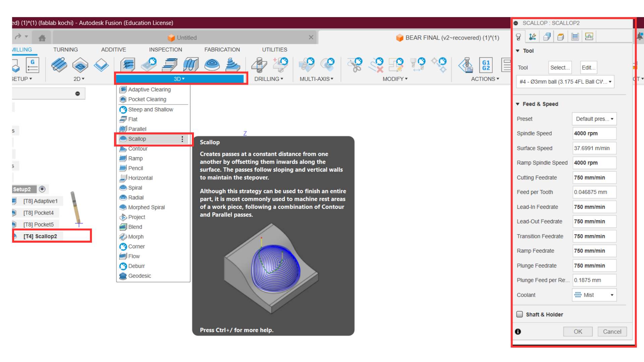Switch to the FABRICATION ribbon tab
Viewport: 644px width, 362px height.
click(x=222, y=50)
